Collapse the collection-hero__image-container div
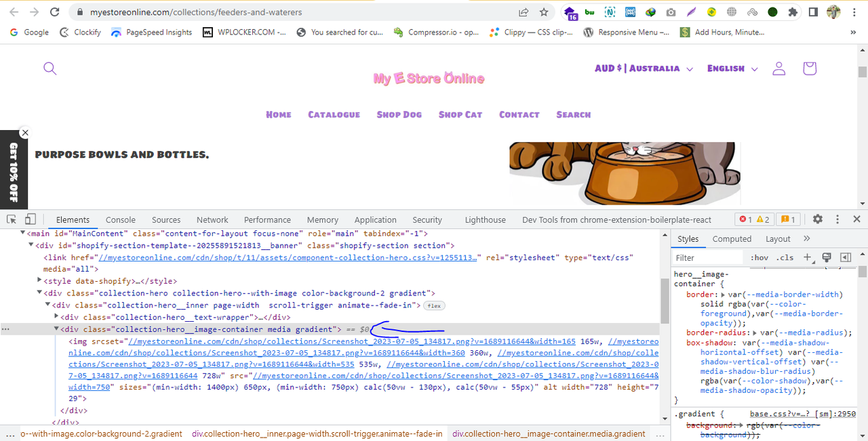 [57, 329]
